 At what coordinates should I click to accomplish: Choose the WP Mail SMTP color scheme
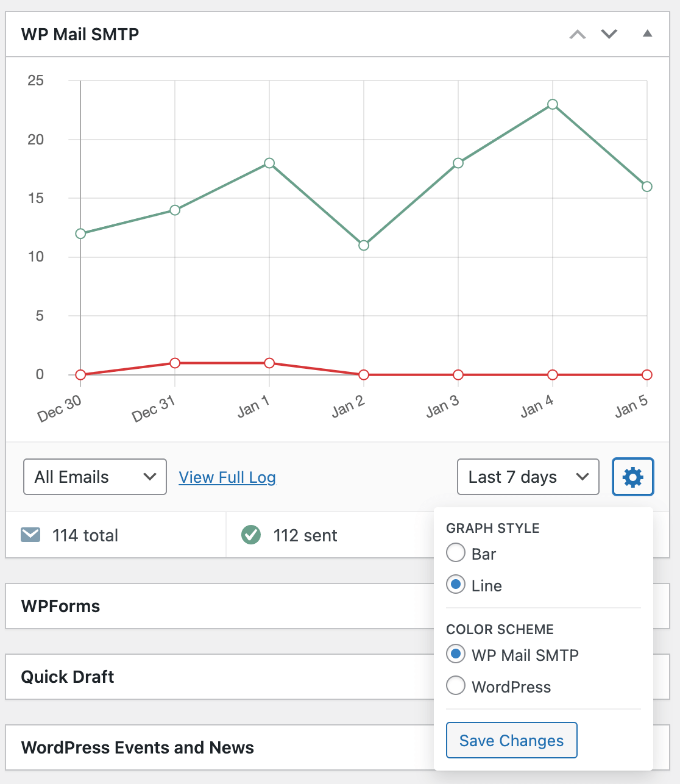tap(456, 654)
